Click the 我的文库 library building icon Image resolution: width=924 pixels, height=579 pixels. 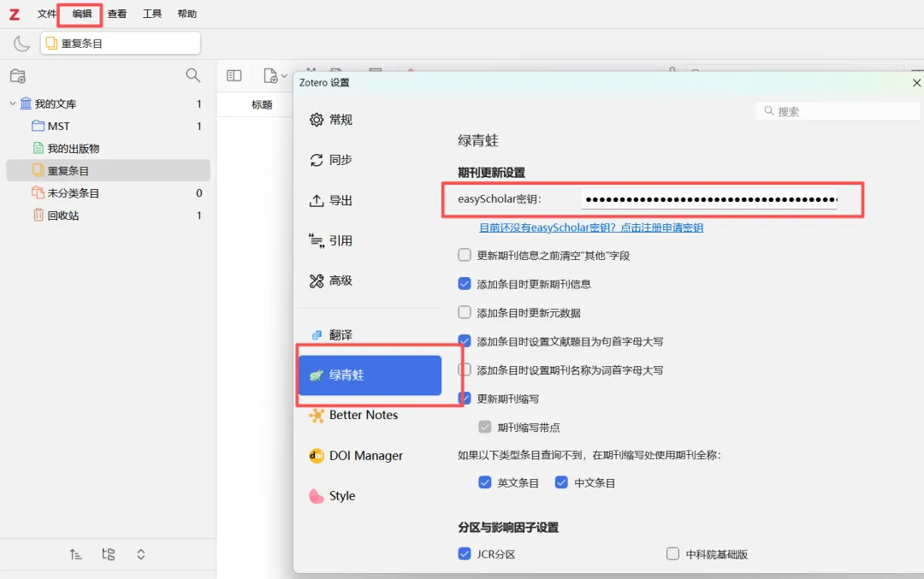26,103
